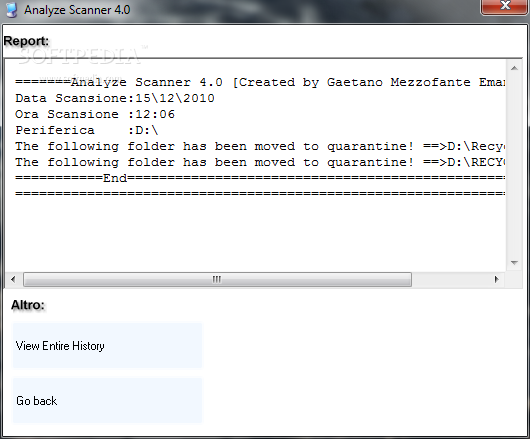Click the 'Report:' label

(x=26, y=41)
